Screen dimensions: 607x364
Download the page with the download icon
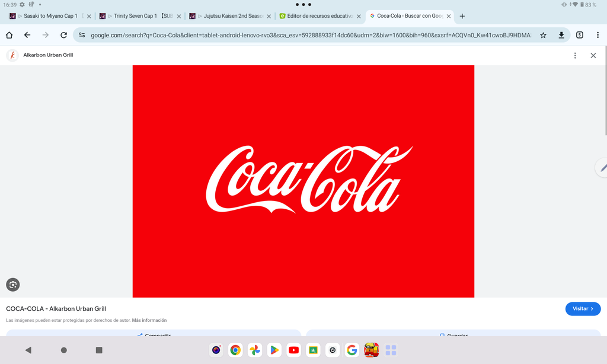[561, 35]
